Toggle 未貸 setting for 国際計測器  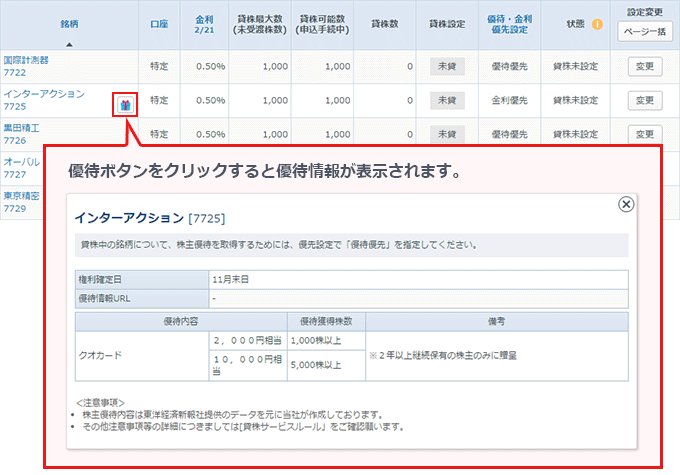coord(447,66)
